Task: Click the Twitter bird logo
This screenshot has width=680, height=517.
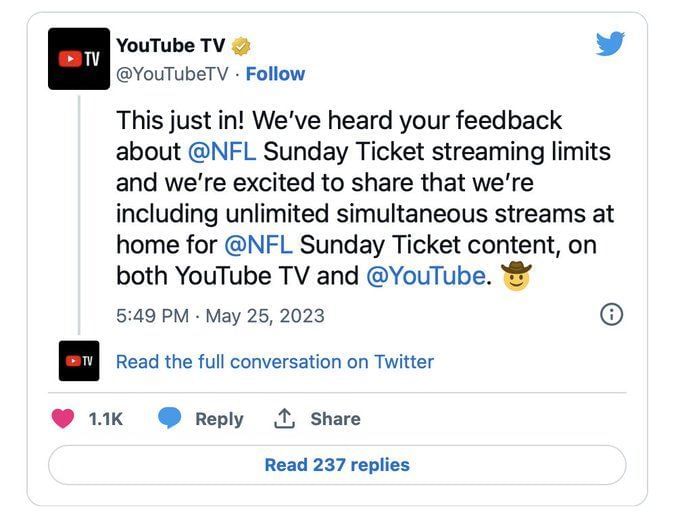Action: tap(610, 45)
